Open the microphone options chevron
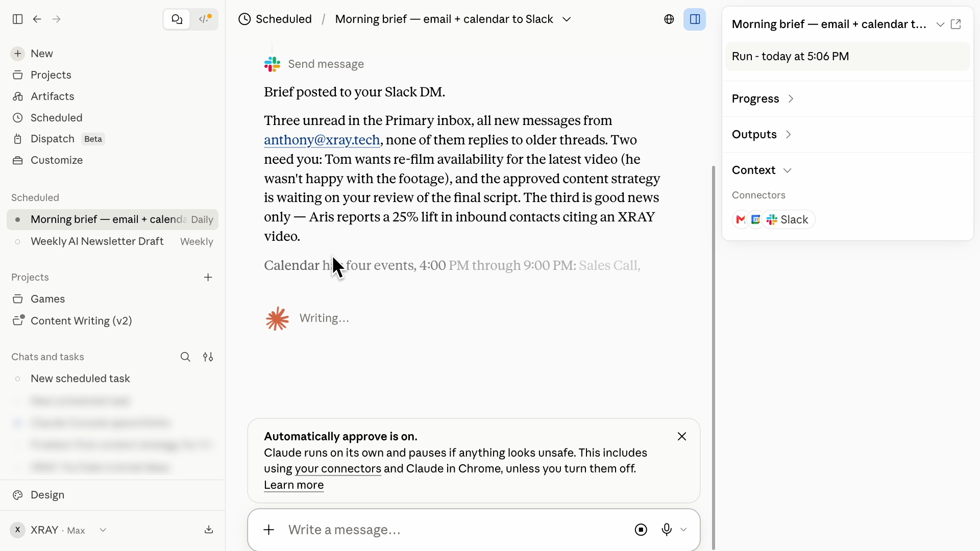 [684, 530]
